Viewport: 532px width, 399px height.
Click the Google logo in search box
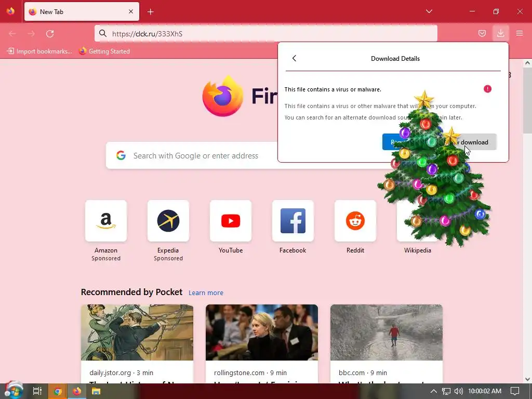[121, 155]
